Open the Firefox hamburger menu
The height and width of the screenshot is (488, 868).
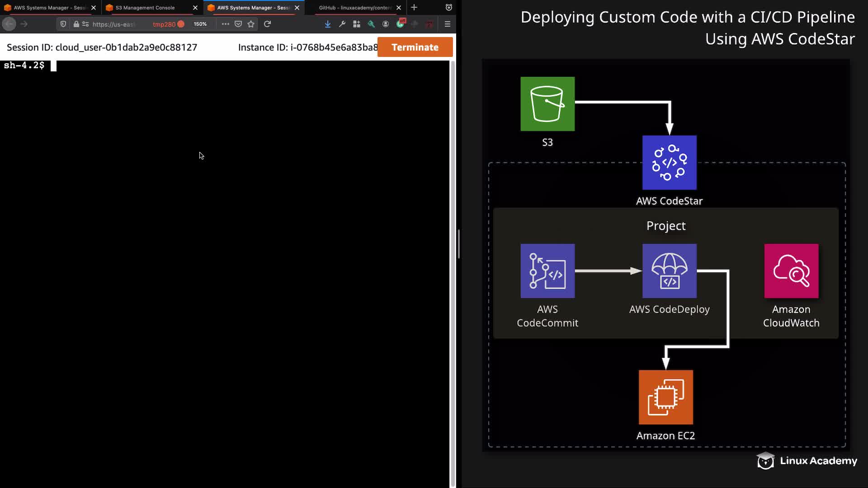point(448,24)
